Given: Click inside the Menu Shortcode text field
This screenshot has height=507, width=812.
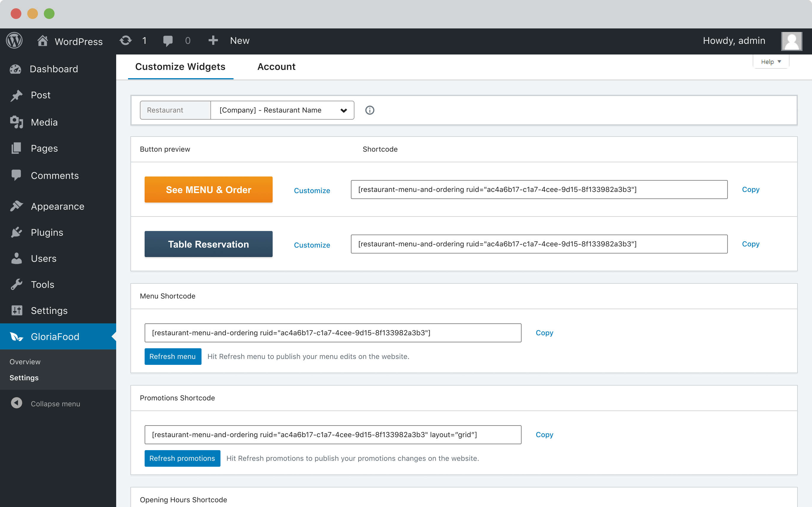Looking at the screenshot, I should coord(333,333).
